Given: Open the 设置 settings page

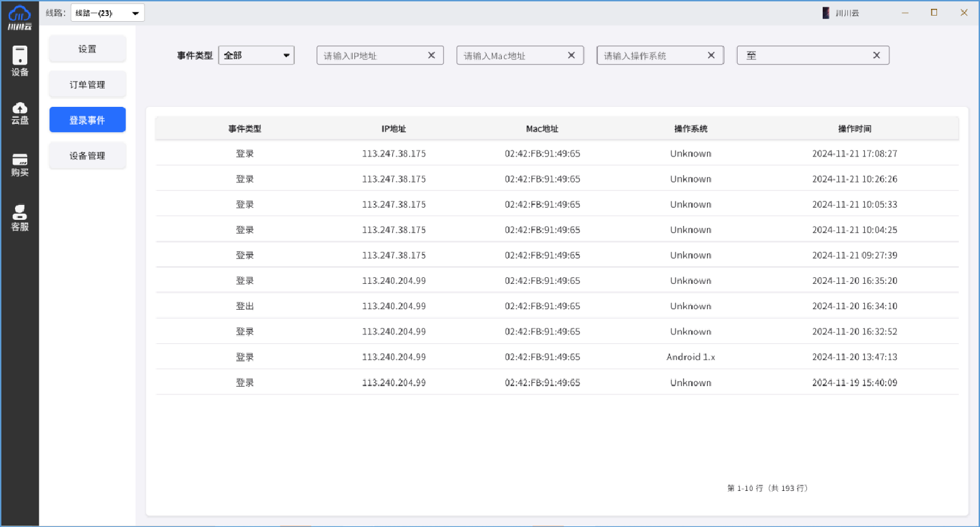Looking at the screenshot, I should (87, 48).
